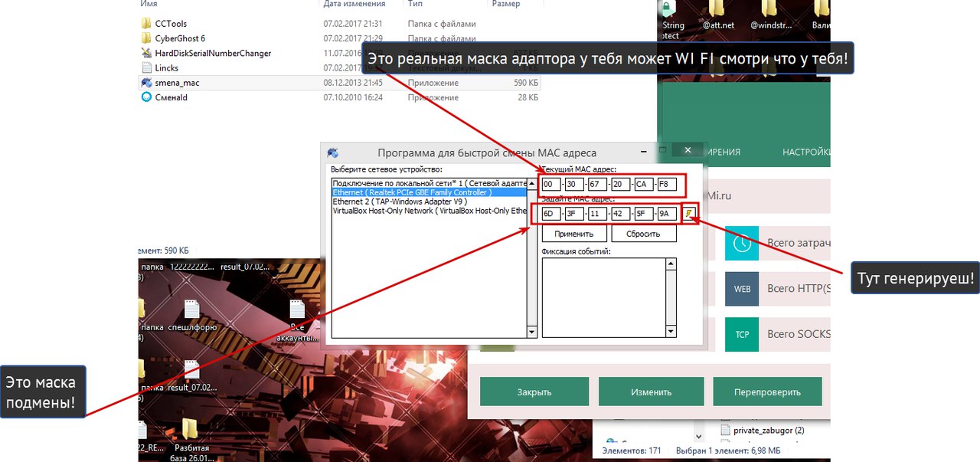The height and width of the screenshot is (462, 980).
Task: Click the green TCP tile icon
Action: (741, 335)
